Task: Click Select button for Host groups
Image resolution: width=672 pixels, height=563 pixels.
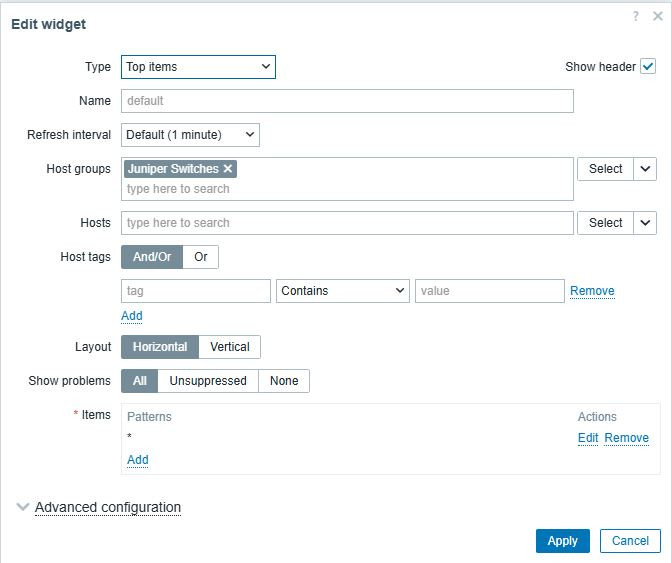Action: coord(605,169)
